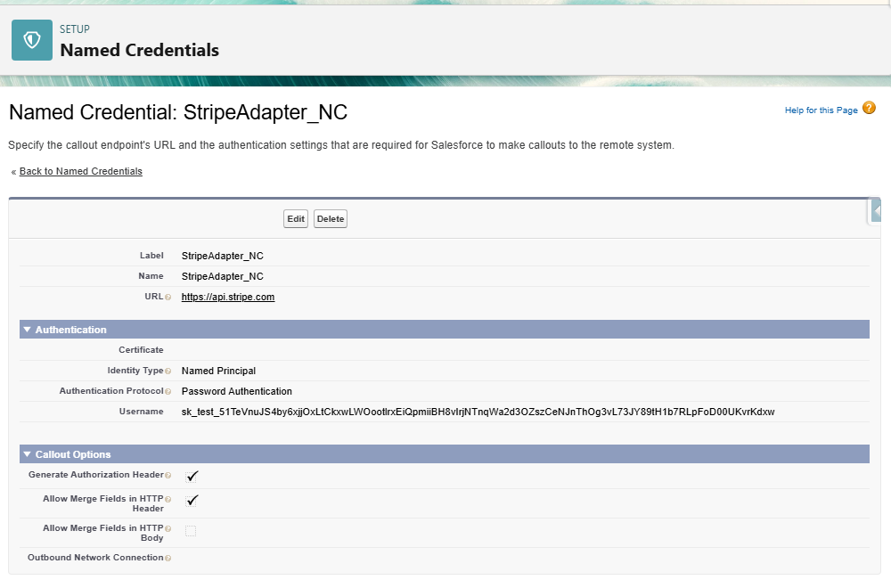Click the Callout Options section header text
Viewport: 891px width, 588px height.
pos(73,454)
